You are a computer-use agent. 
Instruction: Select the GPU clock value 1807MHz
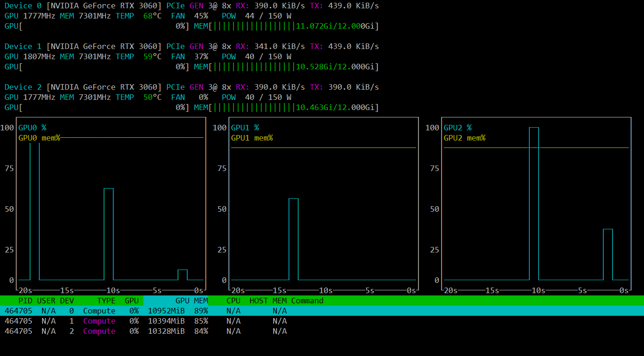pos(39,56)
